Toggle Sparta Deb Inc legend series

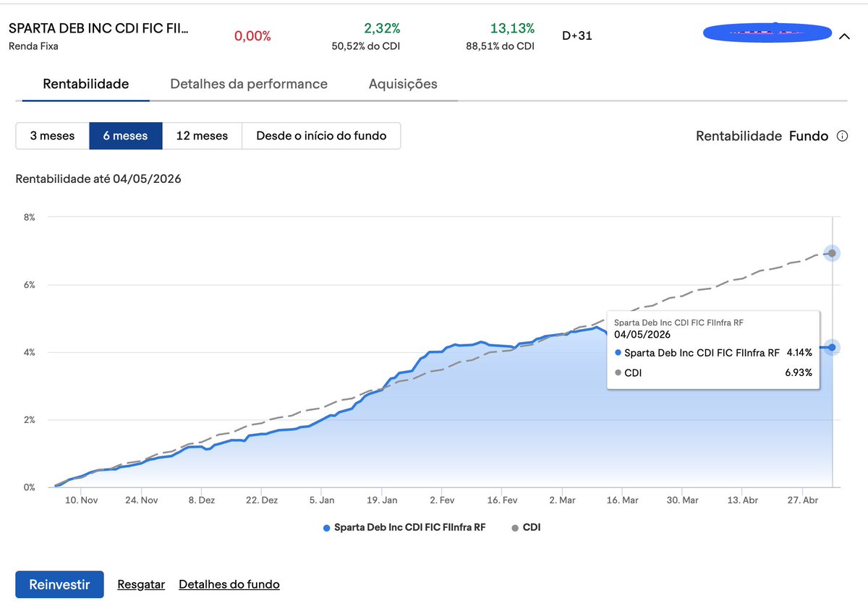[404, 528]
